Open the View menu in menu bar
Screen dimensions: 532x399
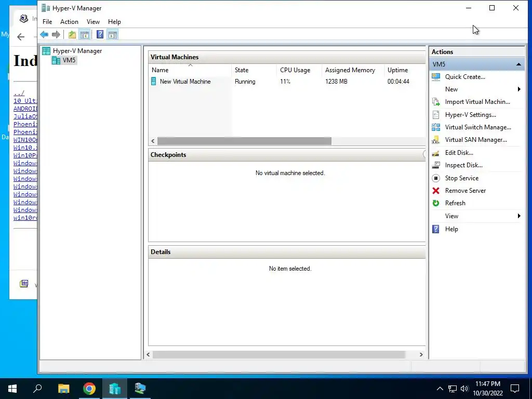tap(93, 22)
